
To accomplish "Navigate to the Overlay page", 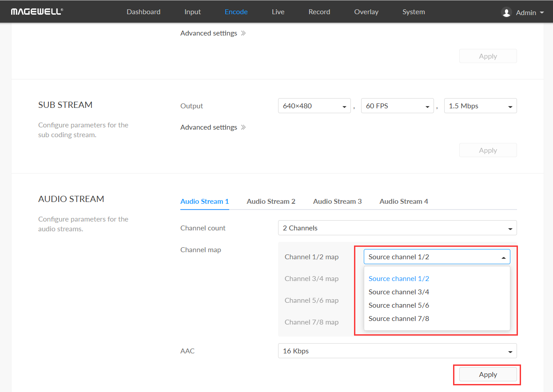I will point(366,12).
